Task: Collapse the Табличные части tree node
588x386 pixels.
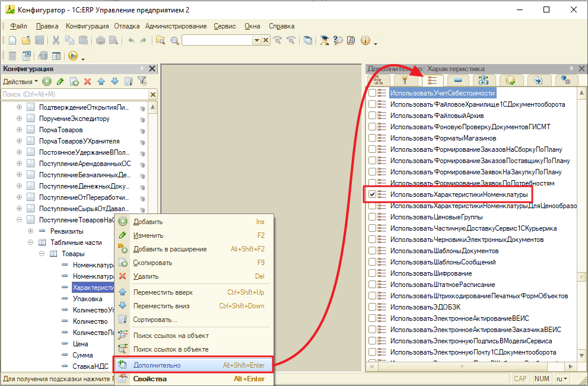Action: (30, 242)
